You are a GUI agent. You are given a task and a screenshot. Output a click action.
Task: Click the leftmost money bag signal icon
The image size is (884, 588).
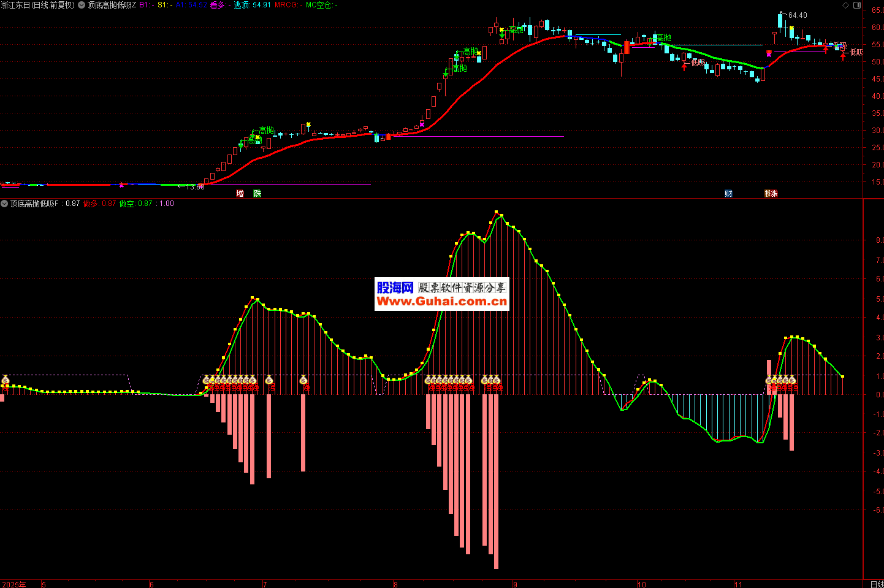6,380
